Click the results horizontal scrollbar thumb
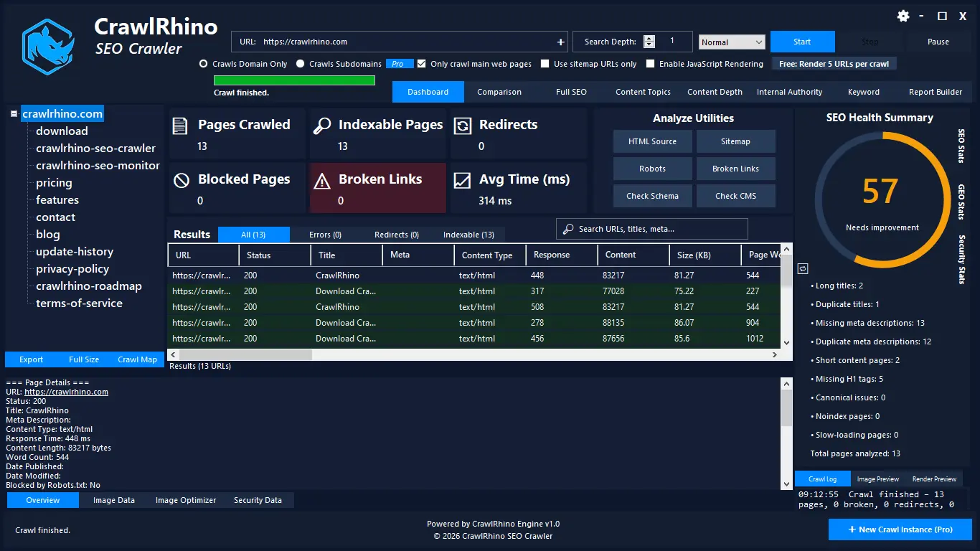The height and width of the screenshot is (551, 980). click(x=245, y=354)
